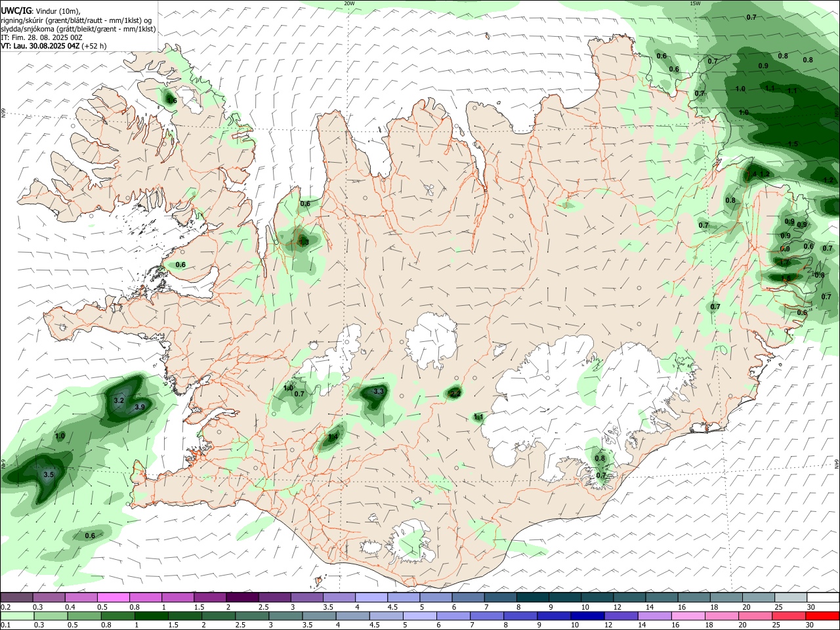Pick the darkest green 1 swatch in rain legend

click(x=151, y=616)
